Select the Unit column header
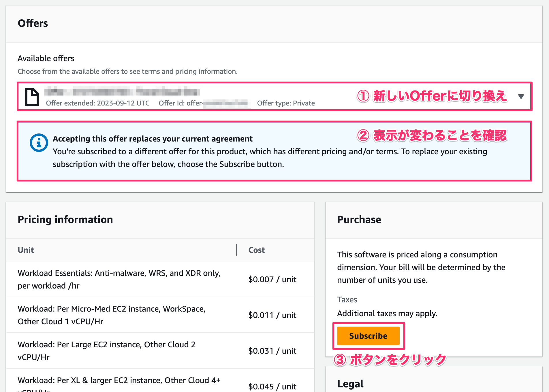The image size is (549, 392). point(26,250)
